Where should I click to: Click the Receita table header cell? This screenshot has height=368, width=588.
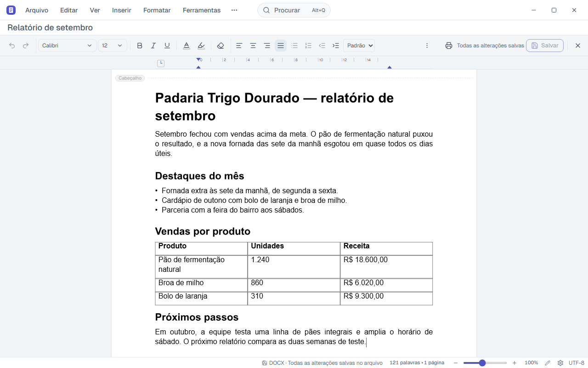pyautogui.click(x=386, y=248)
